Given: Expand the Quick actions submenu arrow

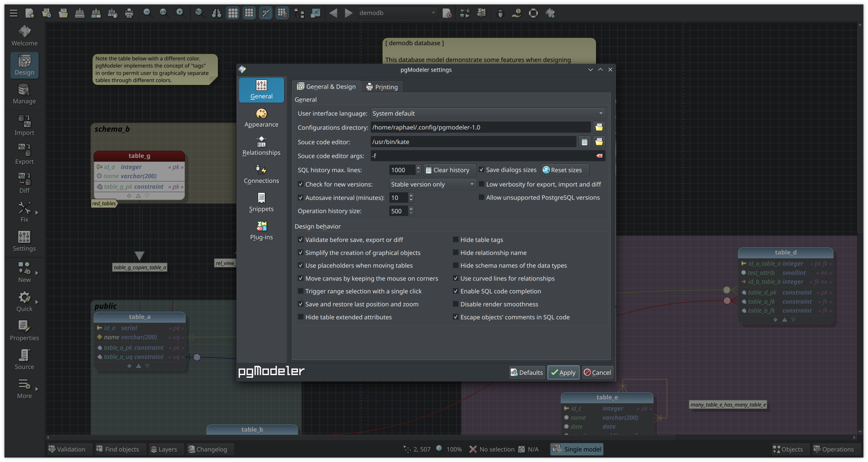Looking at the screenshot, I should (37, 302).
